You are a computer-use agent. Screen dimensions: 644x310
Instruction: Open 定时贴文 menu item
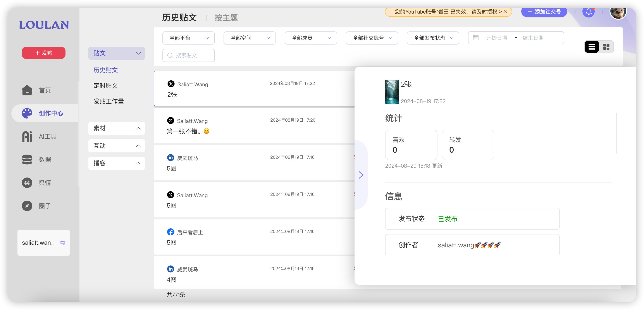pyautogui.click(x=105, y=86)
